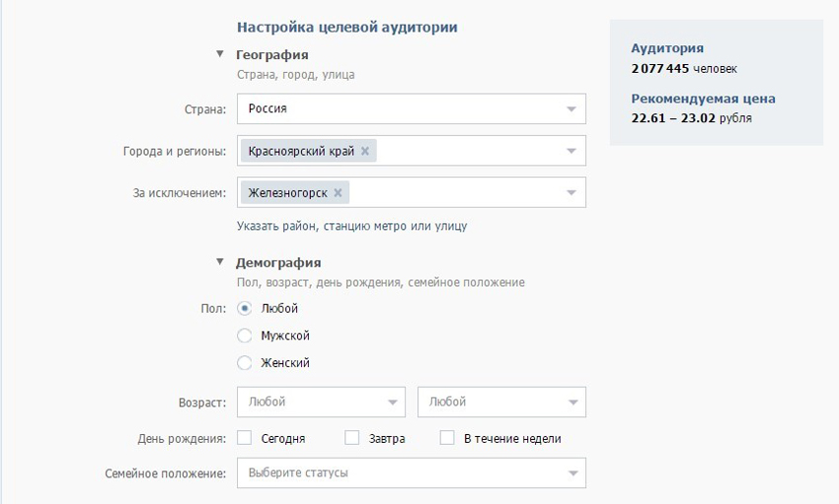839x504 pixels.
Task: Open the Семейное положение status selector
Action: [411, 472]
